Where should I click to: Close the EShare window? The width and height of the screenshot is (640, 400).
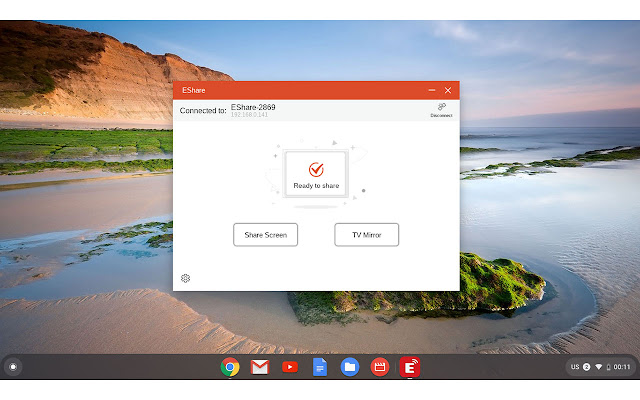coord(448,90)
